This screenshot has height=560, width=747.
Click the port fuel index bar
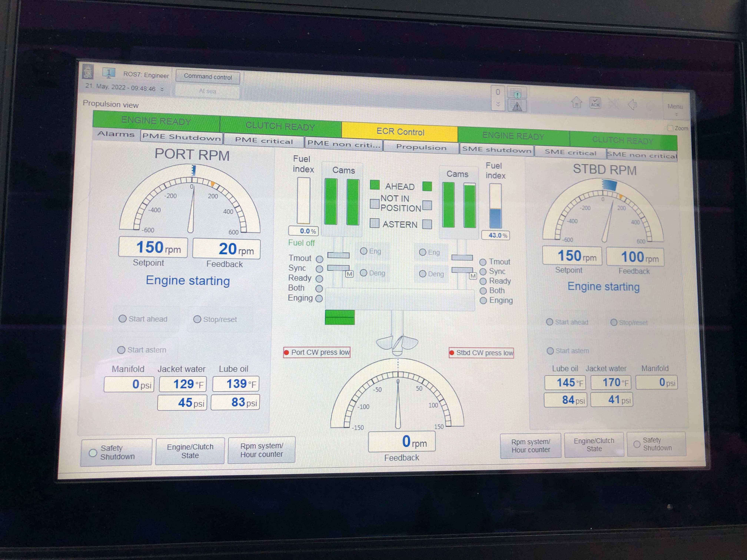(303, 201)
